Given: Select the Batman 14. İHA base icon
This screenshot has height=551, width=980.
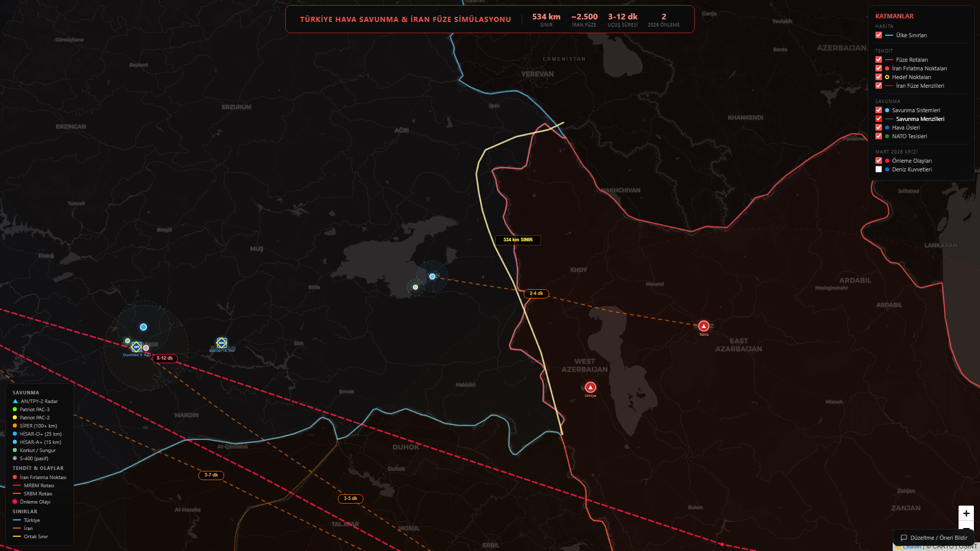Looking at the screenshot, I should [222, 343].
